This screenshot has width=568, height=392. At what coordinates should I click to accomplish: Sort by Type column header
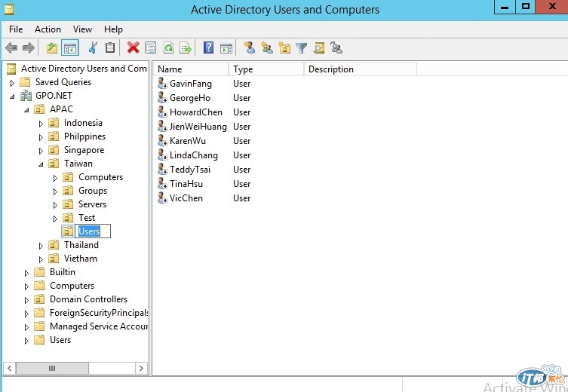(x=266, y=69)
